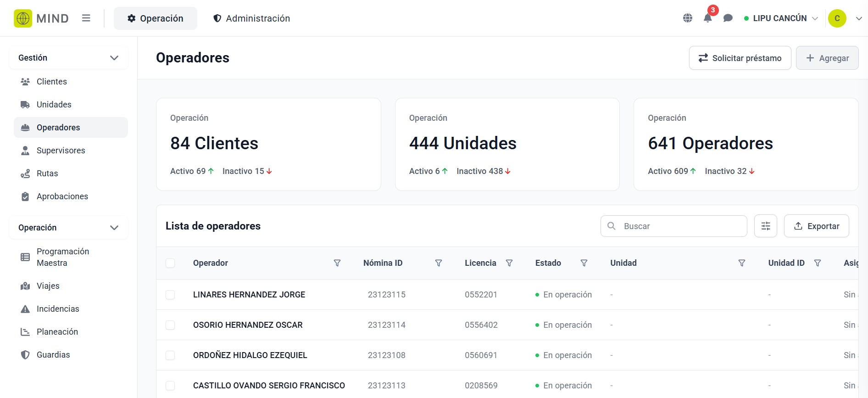Switch to the Administración top tab
This screenshot has height=398, width=868.
(252, 18)
